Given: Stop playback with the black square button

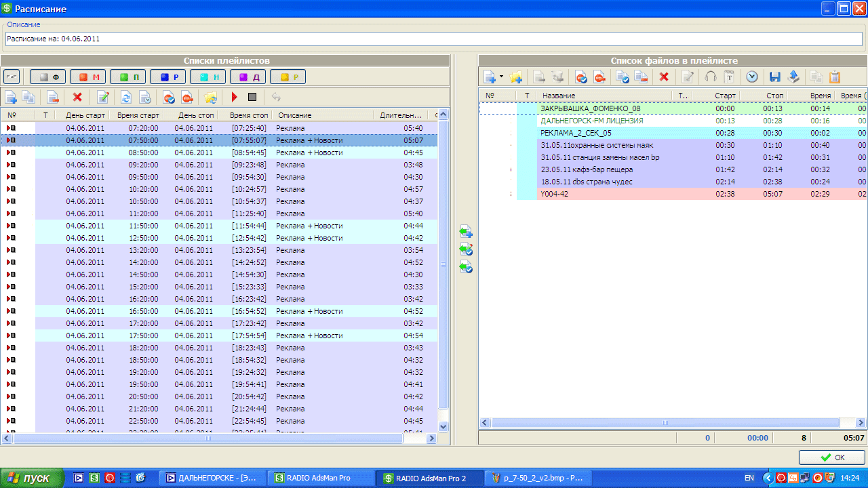Looking at the screenshot, I should tap(252, 97).
